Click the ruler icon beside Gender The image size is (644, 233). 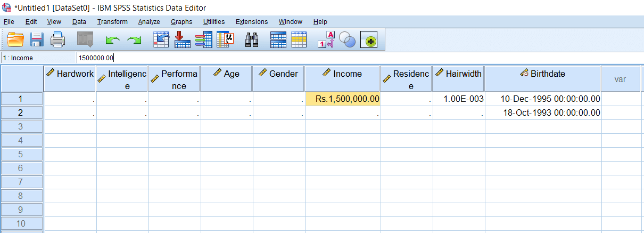[x=263, y=73]
